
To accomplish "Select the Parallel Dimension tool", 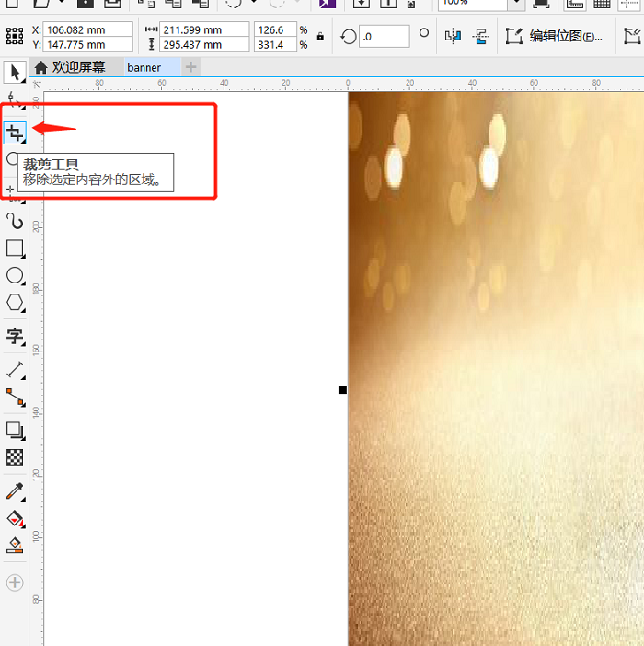I will coord(15,370).
